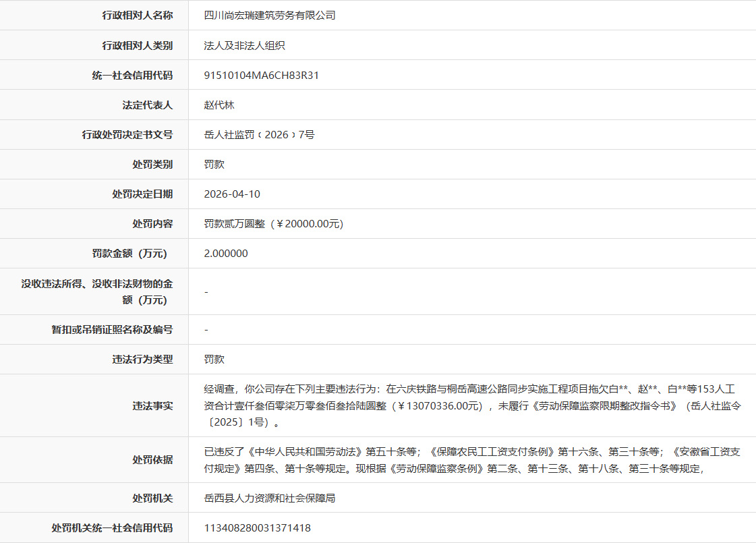Select legal representative name 赵代林
The height and width of the screenshot is (543, 756).
click(219, 105)
